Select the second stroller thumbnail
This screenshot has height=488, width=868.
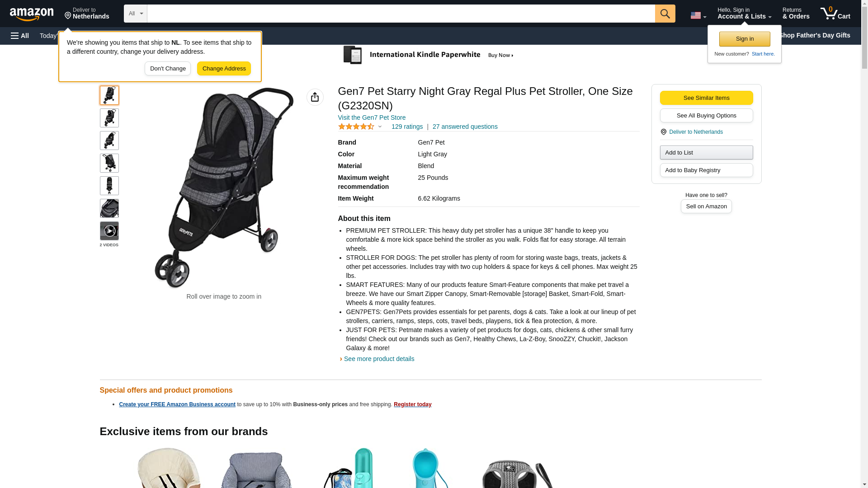(109, 118)
